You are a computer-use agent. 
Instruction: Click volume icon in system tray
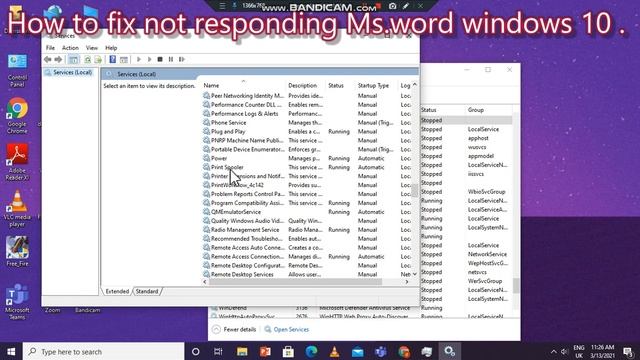pos(565,351)
